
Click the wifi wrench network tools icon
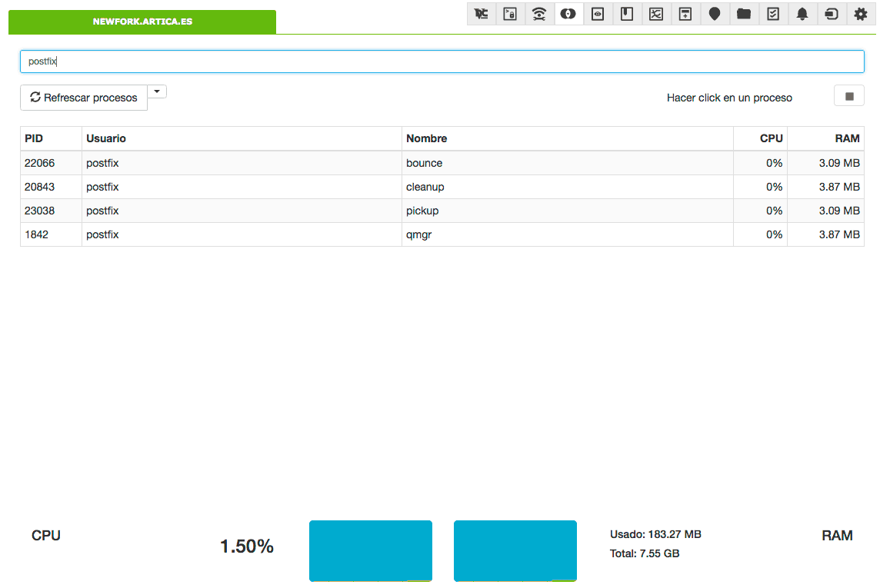tap(539, 14)
